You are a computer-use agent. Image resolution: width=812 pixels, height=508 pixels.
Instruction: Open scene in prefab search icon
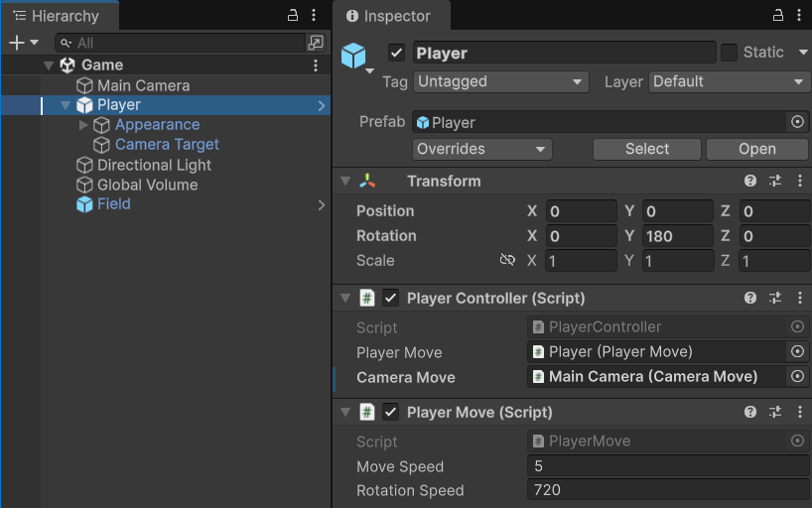click(x=316, y=43)
